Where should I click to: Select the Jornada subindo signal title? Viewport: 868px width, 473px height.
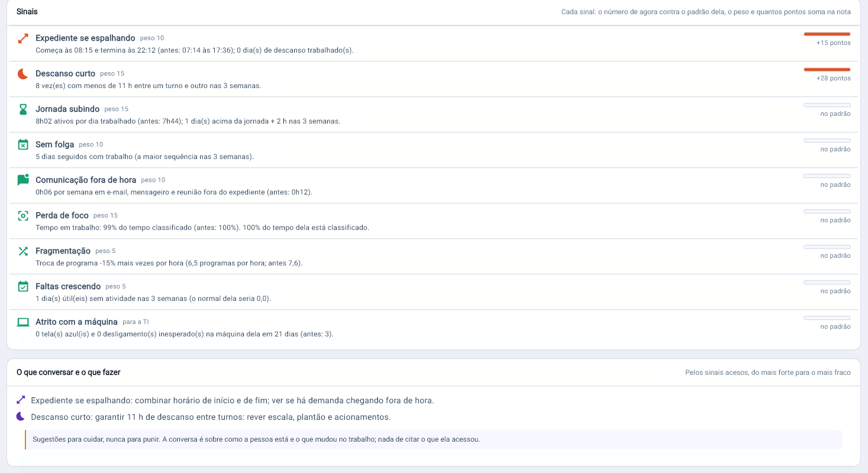(x=67, y=109)
